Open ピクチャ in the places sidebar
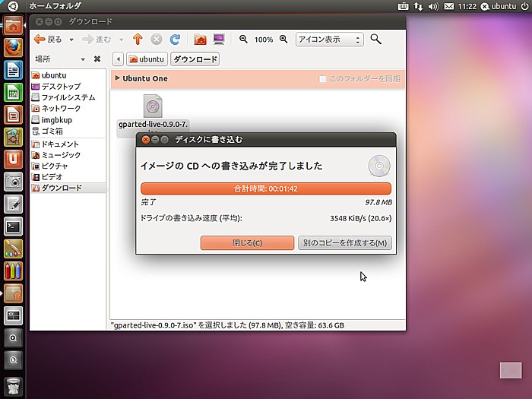Viewport: 532px width, 399px height. [x=68, y=166]
